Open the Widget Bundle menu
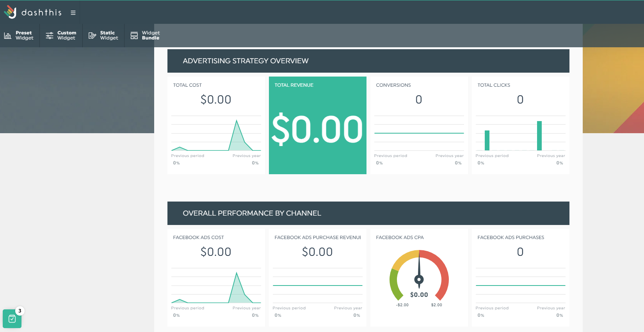Viewport: 644px width, 332px height. pos(145,36)
